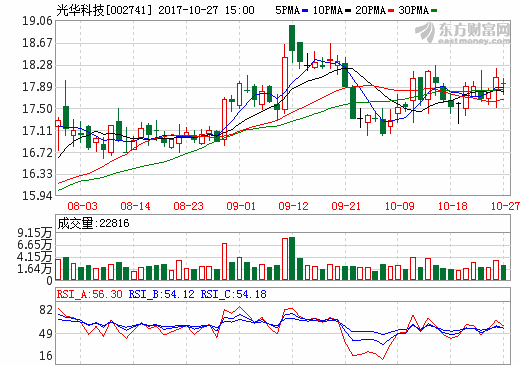The width and height of the screenshot is (520, 365).
Task: Click the 10PMA black legend swatch
Action: [x=348, y=11]
